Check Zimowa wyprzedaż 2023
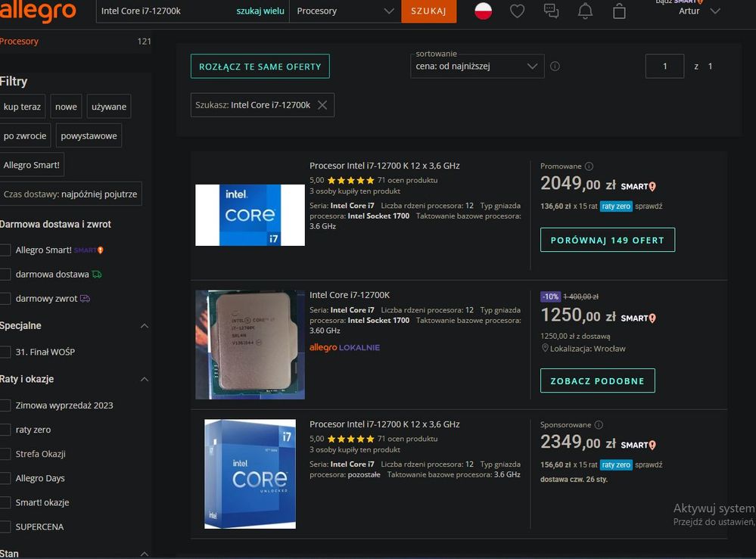This screenshot has width=756, height=559. tap(5, 405)
